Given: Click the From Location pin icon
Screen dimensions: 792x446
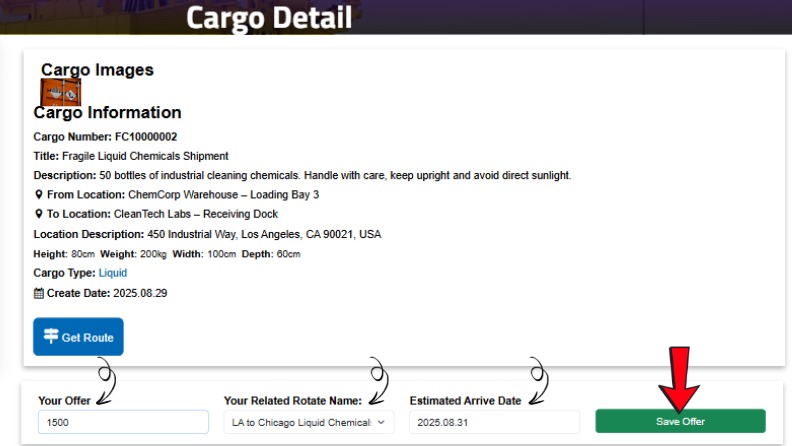Looking at the screenshot, I should 38,195.
